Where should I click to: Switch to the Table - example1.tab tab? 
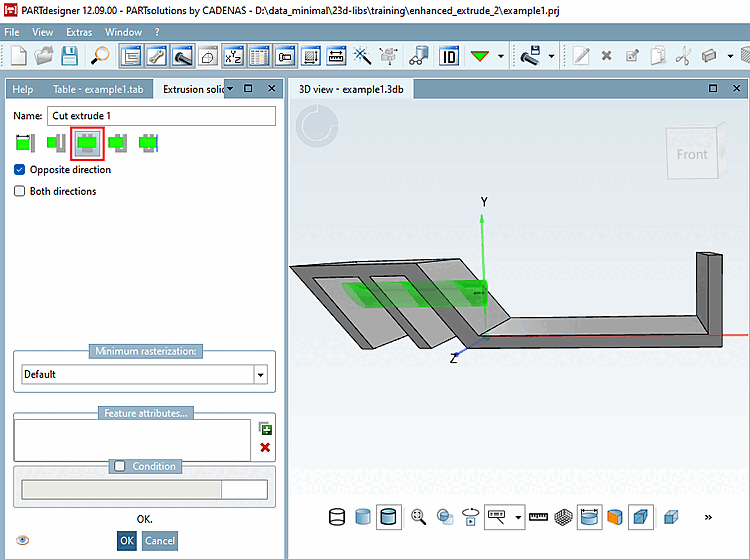(98, 89)
